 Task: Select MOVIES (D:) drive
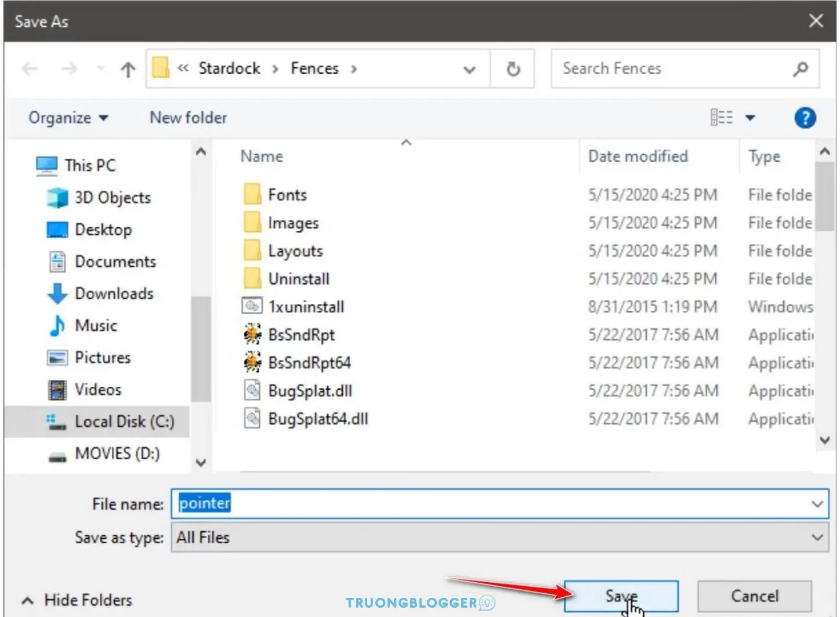117,453
